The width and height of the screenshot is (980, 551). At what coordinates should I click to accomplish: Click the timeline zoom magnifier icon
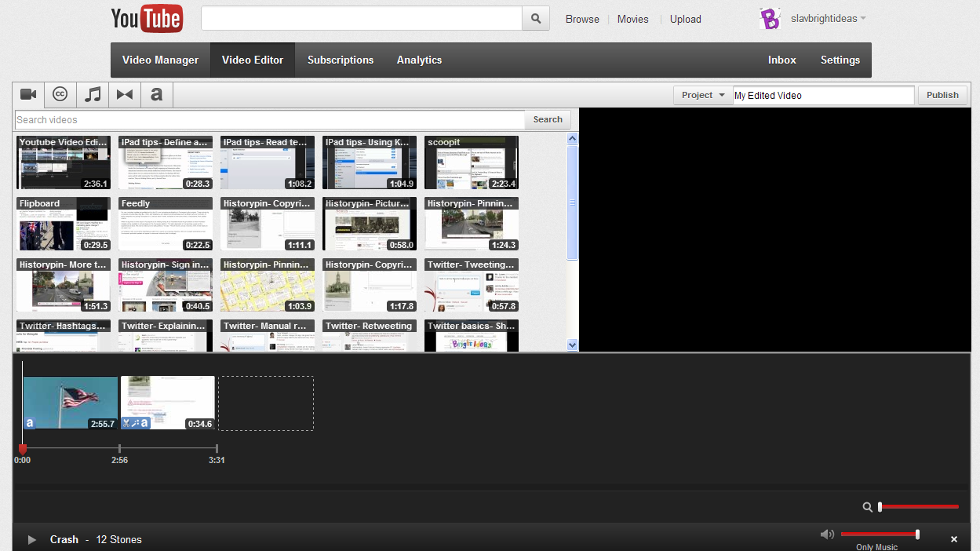tap(867, 507)
